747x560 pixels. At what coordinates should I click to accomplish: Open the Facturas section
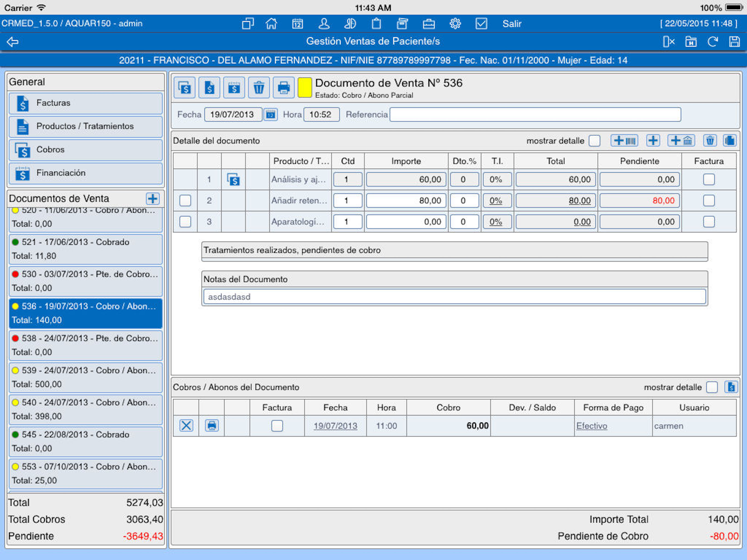click(85, 103)
